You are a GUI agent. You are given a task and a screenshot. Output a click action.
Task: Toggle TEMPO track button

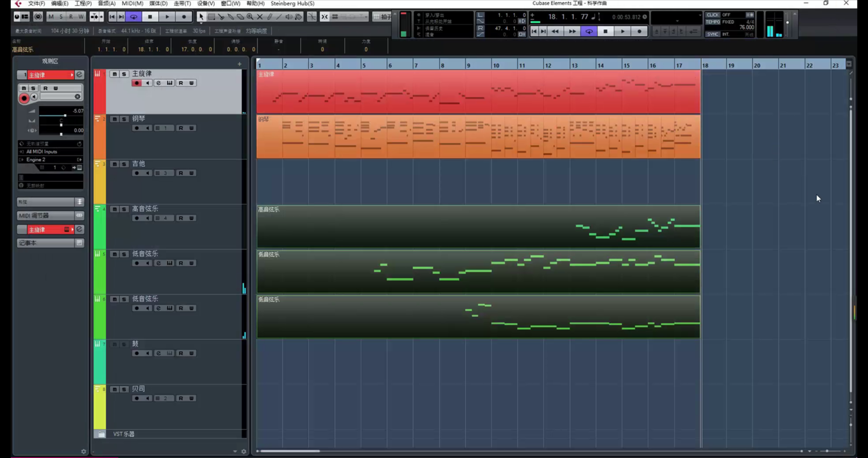[x=712, y=22]
